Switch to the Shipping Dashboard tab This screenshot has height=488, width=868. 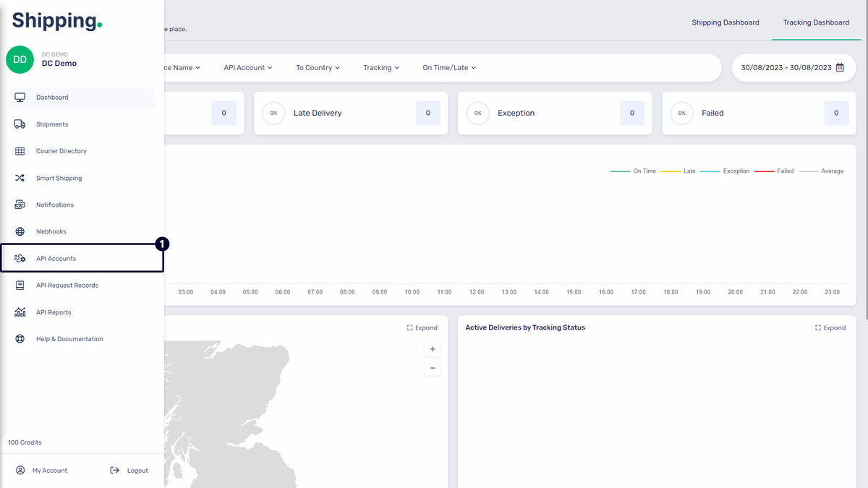click(x=726, y=22)
